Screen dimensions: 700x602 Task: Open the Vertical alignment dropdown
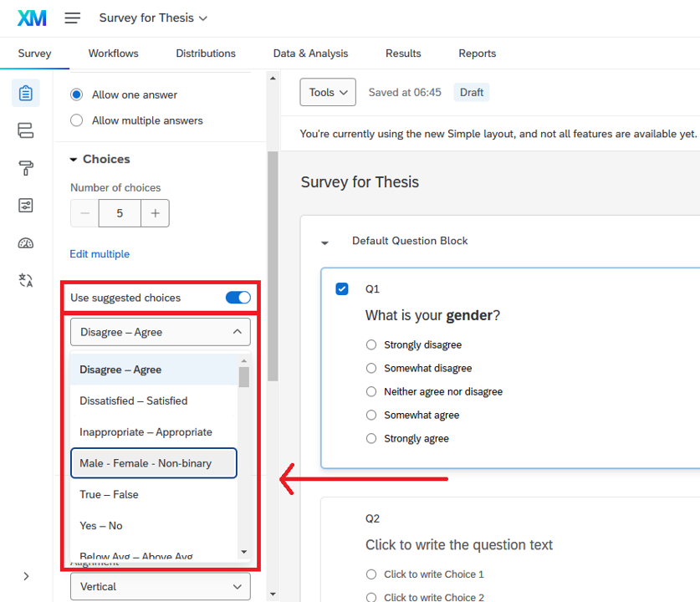click(x=160, y=586)
